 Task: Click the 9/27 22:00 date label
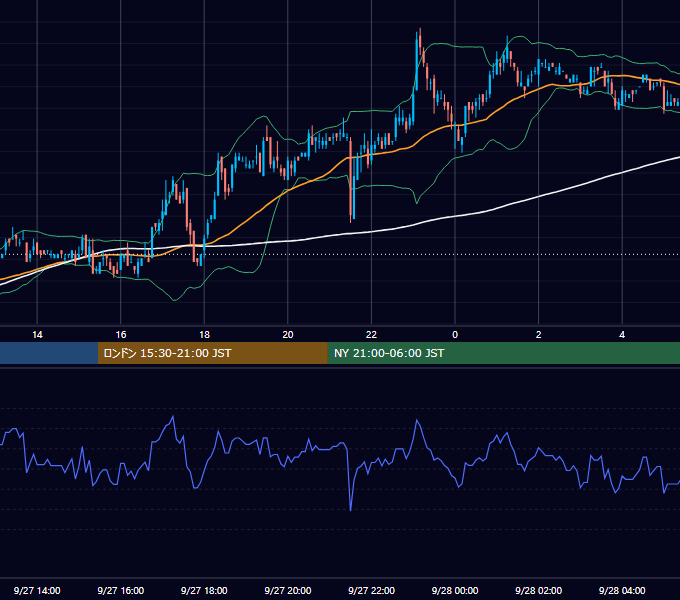click(371, 590)
